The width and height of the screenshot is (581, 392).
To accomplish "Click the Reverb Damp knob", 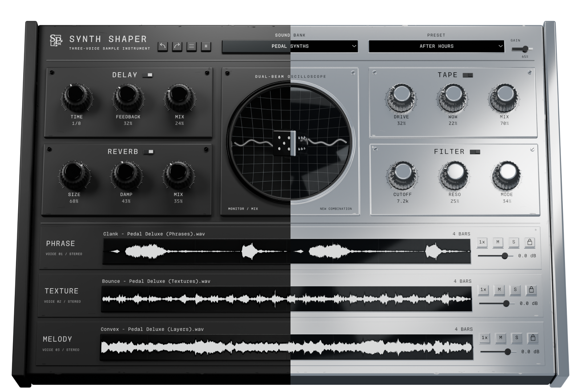I will click(x=126, y=175).
